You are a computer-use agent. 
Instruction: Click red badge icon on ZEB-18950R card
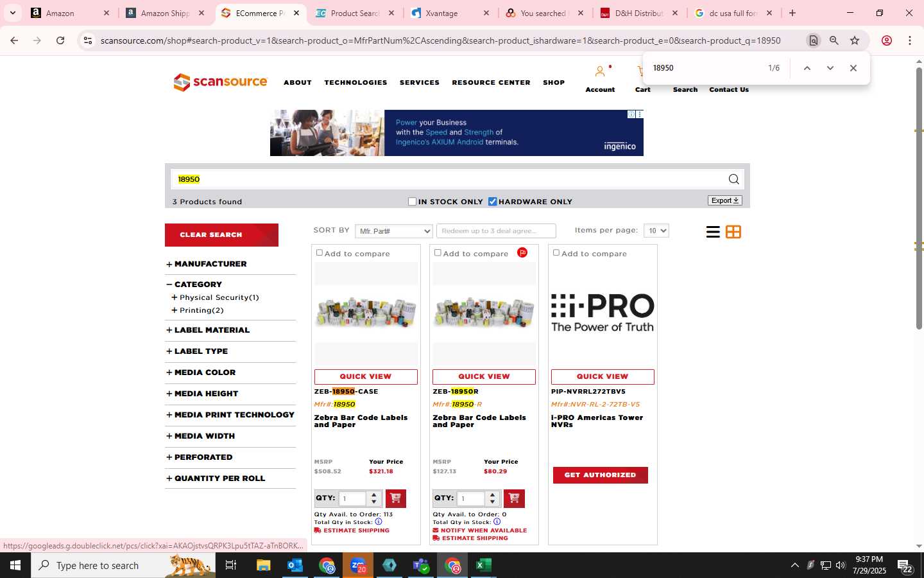pyautogui.click(x=522, y=252)
